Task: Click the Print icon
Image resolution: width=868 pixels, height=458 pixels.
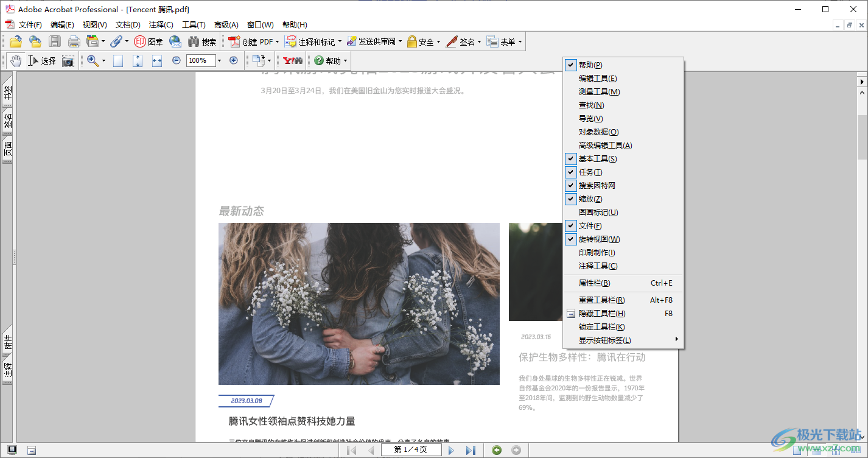Action: point(74,41)
